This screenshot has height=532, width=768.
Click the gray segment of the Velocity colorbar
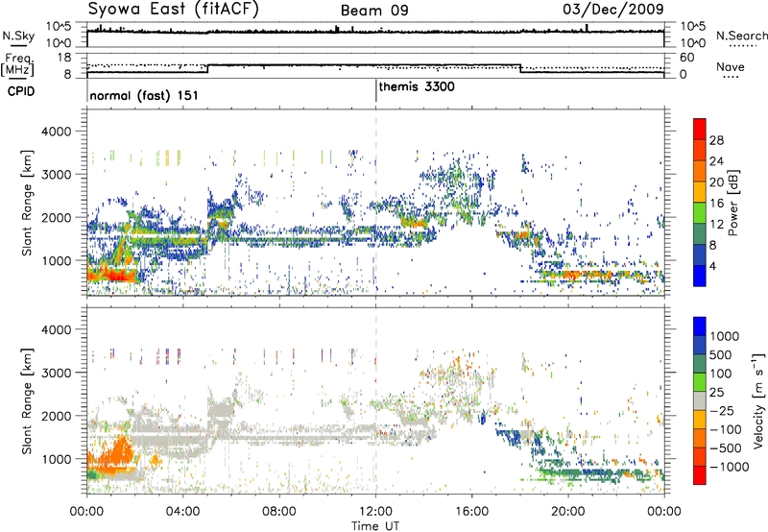pyautogui.click(x=700, y=401)
